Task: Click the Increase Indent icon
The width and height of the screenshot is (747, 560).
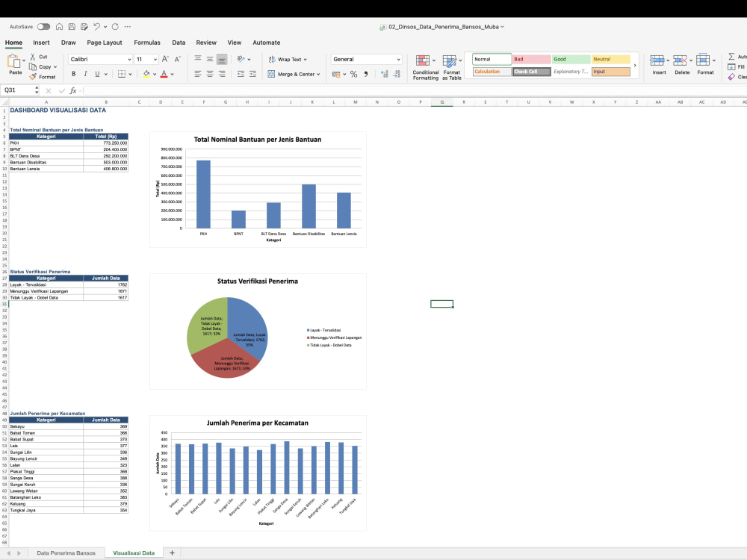Action: pos(252,74)
